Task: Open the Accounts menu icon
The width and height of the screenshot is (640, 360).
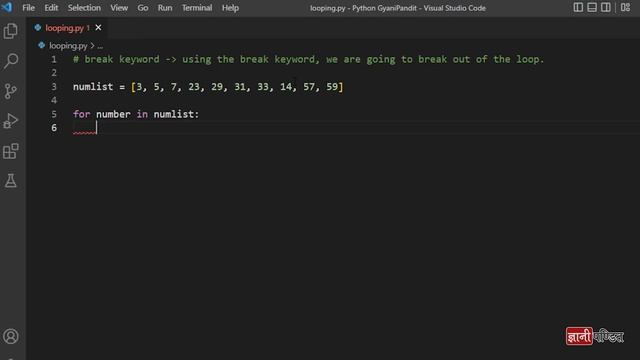Action: tap(11, 336)
